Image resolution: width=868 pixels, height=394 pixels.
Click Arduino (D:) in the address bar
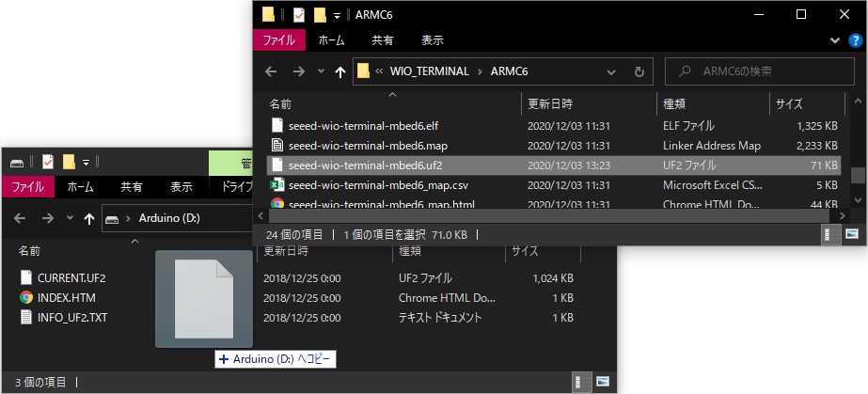[169, 218]
